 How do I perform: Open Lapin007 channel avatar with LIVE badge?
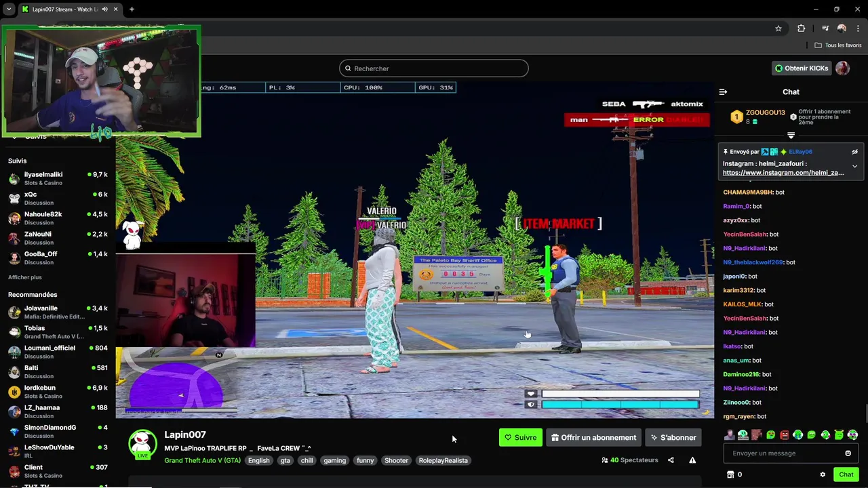[142, 445]
